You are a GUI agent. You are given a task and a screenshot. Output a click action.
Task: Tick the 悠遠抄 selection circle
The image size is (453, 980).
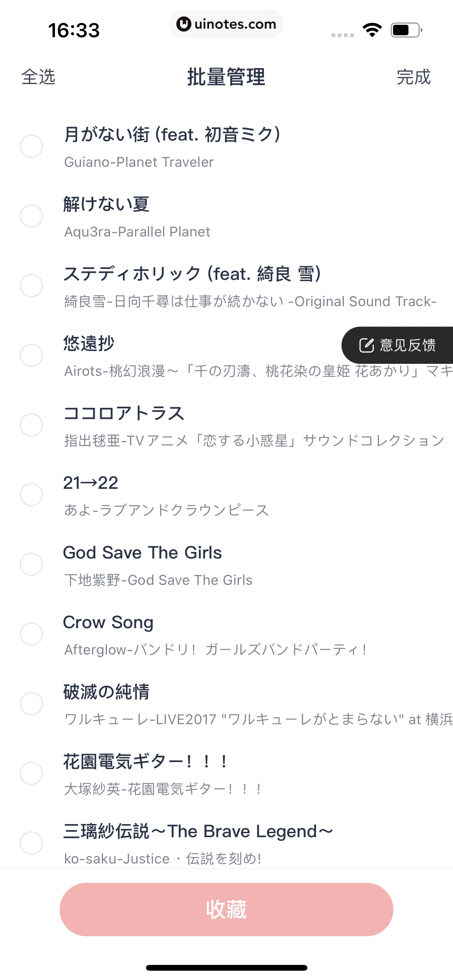(x=31, y=355)
